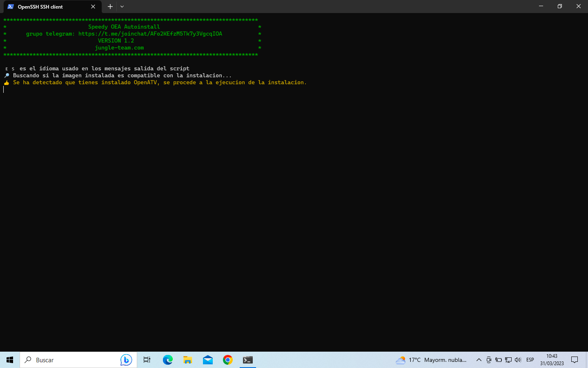Select the OpenSSH SSH client tab

(x=45, y=7)
